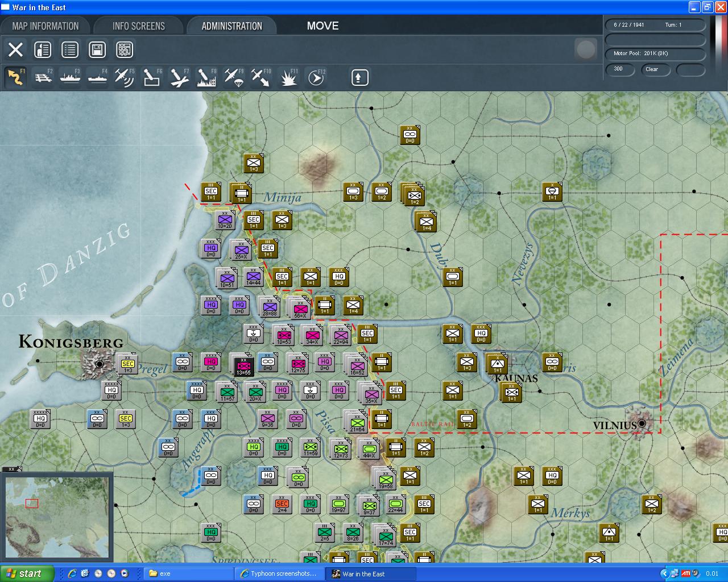Select the F3 naval transport ship mode
Screen dimensions: 728x582
coord(70,77)
